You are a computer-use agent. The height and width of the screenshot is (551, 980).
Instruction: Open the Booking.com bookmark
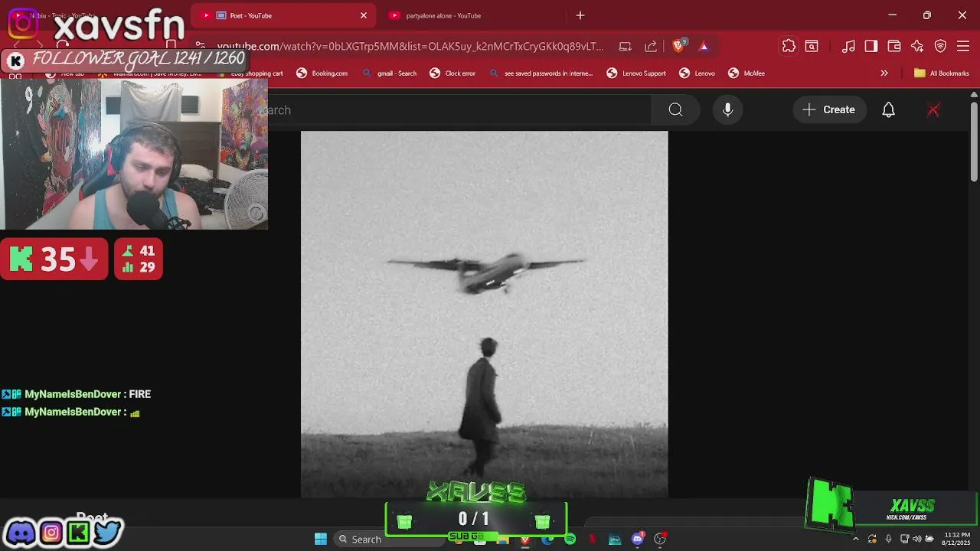[x=322, y=73]
